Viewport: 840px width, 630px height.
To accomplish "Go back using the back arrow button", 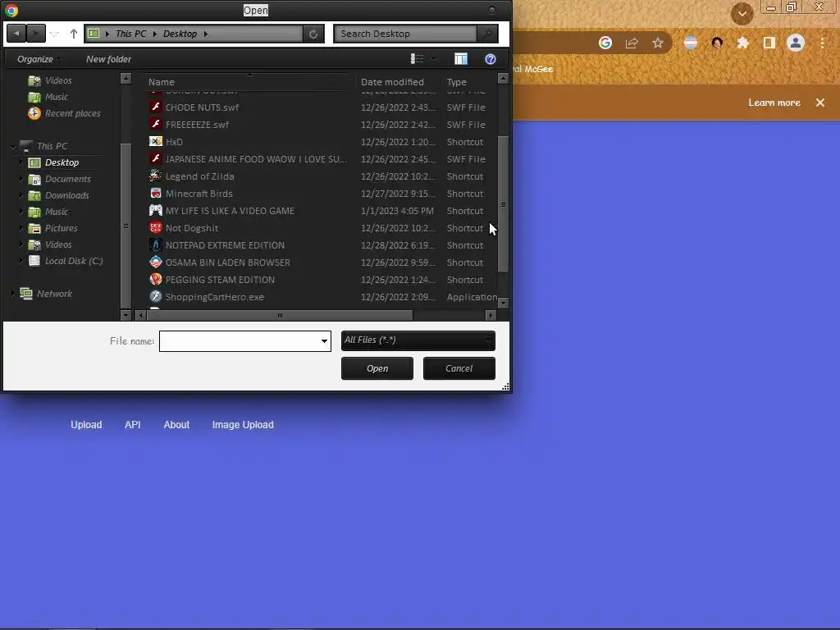I will point(16,34).
